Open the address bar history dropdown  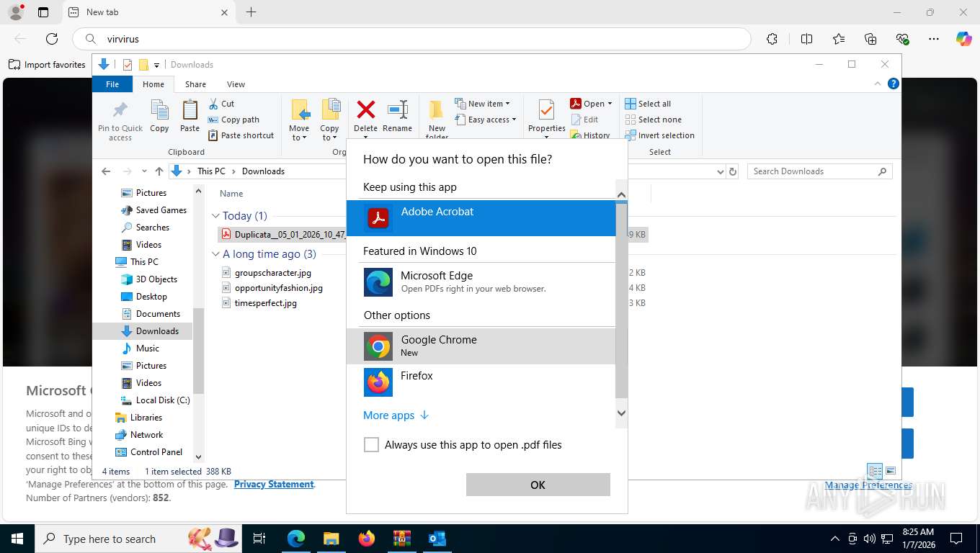(720, 171)
